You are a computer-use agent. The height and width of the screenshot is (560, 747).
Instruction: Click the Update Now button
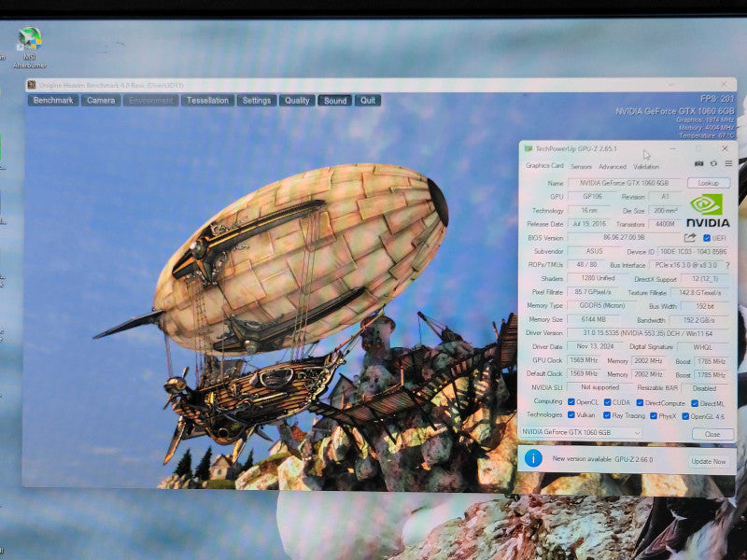[708, 461]
